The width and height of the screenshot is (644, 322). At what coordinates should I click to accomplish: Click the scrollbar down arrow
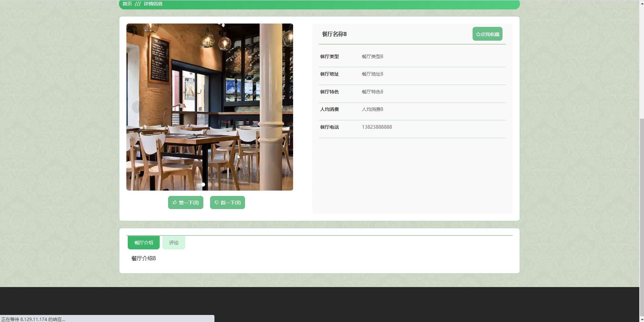(x=641, y=319)
